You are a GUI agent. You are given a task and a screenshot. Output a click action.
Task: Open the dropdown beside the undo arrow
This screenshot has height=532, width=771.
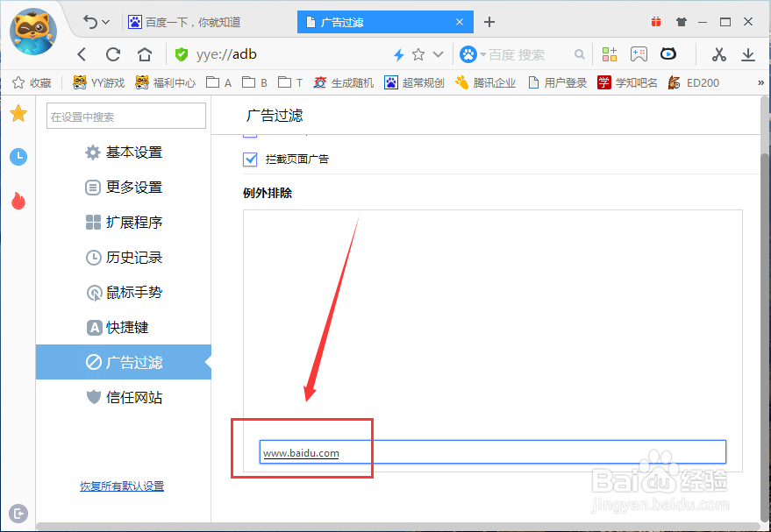coord(106,22)
